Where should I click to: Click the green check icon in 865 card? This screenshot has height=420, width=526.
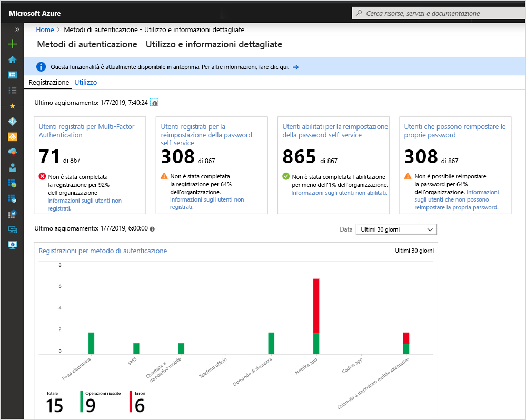(286, 176)
